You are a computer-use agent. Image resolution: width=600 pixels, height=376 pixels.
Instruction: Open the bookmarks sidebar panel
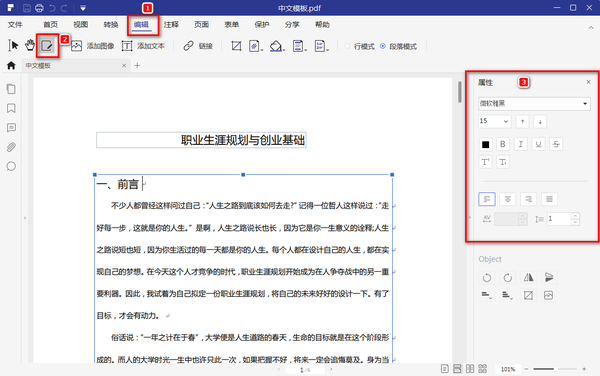pyautogui.click(x=11, y=108)
